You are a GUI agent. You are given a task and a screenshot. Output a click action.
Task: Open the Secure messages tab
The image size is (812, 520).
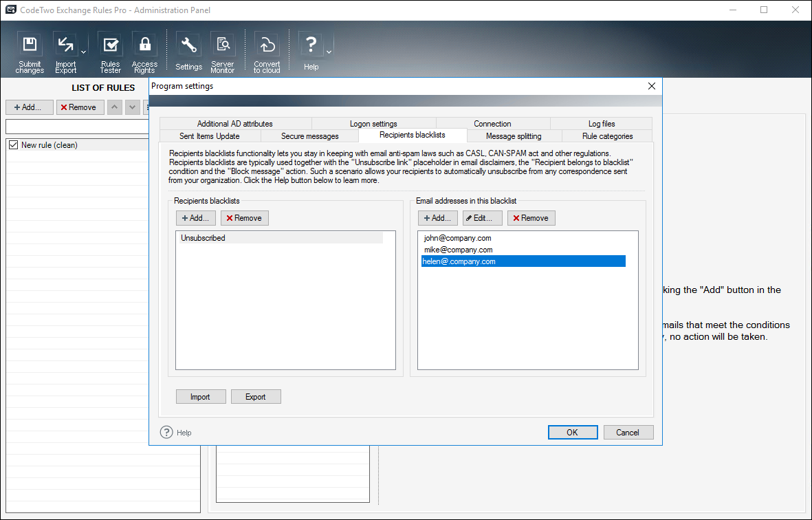coord(309,136)
